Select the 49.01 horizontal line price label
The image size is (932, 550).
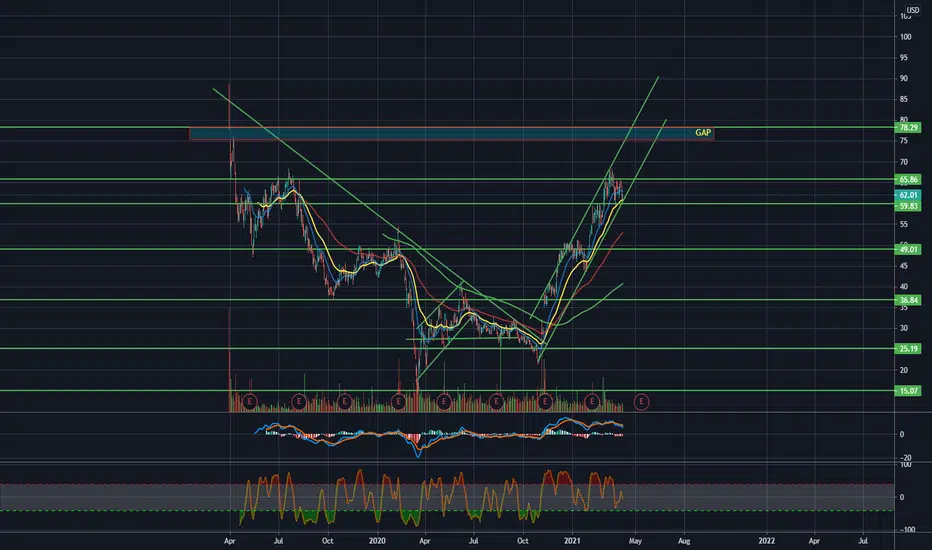908,250
